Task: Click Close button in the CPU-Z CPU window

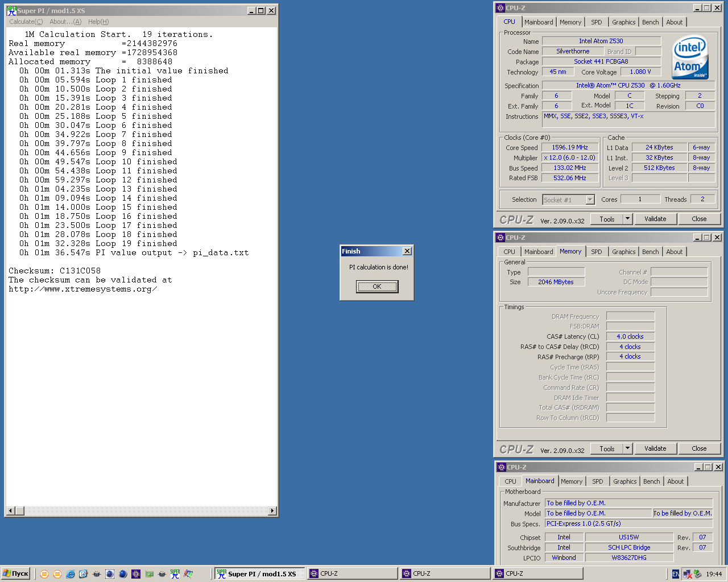Action: [699, 219]
